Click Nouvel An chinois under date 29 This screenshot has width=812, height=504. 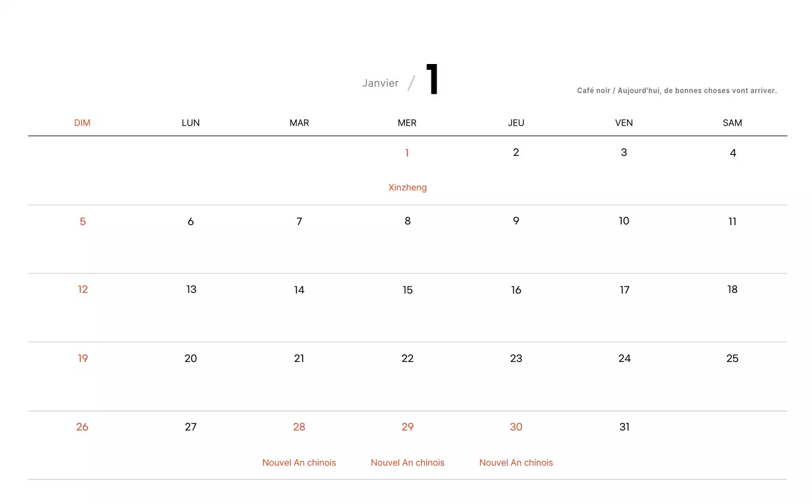click(407, 463)
